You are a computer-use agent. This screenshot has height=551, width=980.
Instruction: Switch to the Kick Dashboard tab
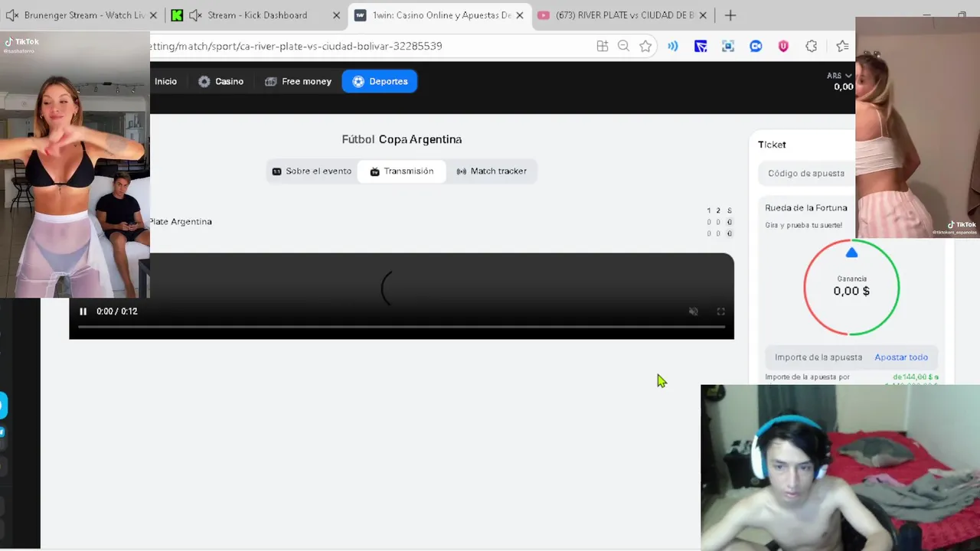coord(256,15)
